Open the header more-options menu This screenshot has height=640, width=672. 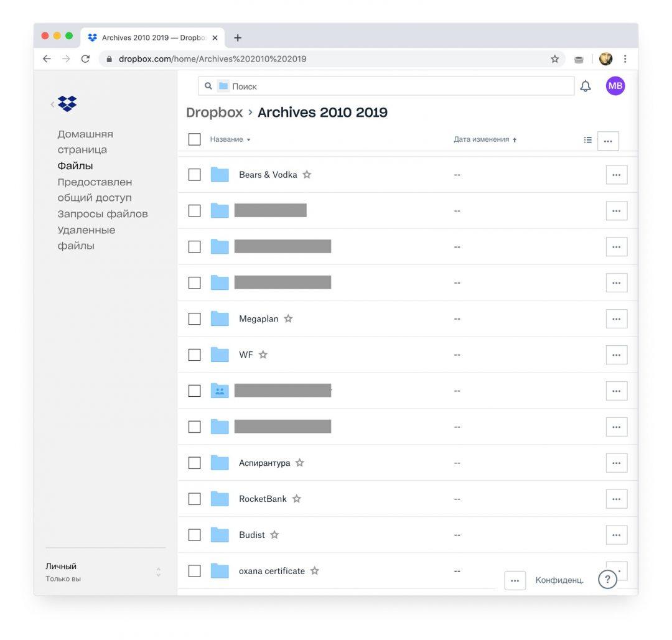click(608, 141)
